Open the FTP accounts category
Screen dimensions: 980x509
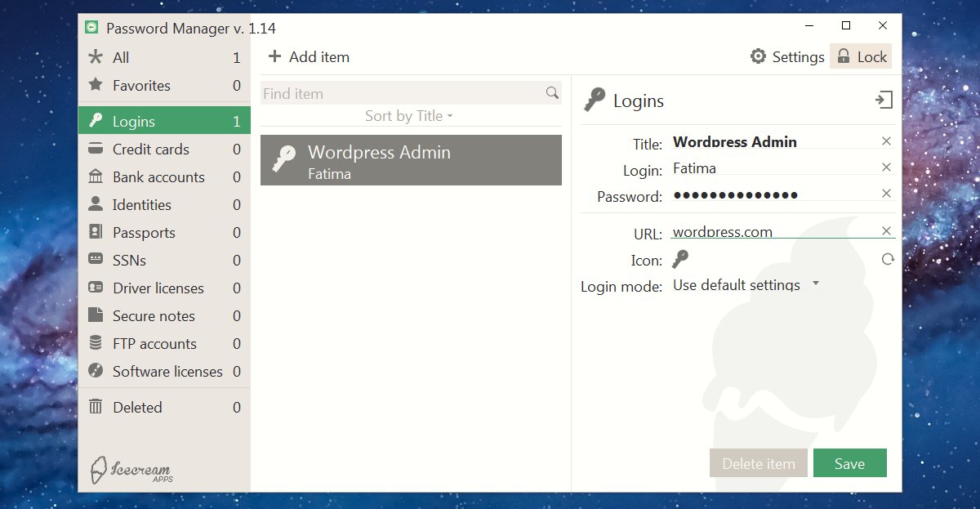pos(164,344)
